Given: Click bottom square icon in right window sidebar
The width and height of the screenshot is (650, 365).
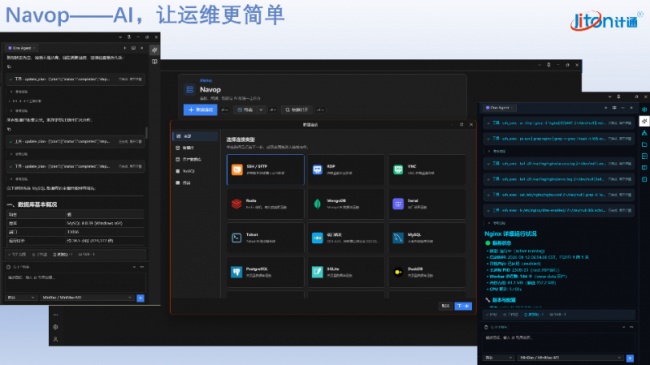Looking at the screenshot, I should point(644,179).
